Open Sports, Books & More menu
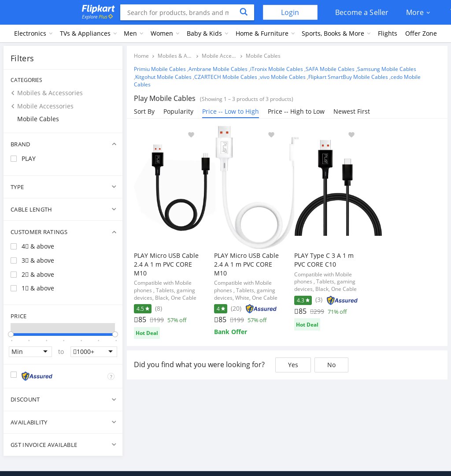Screen dimensions: 451x476 (336, 33)
